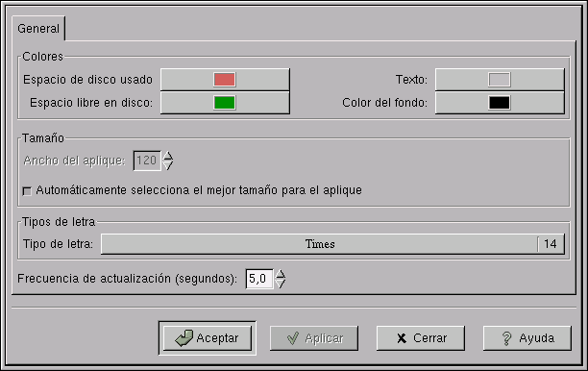
Task: Enable automatic best applet size selection
Action: coord(27,191)
